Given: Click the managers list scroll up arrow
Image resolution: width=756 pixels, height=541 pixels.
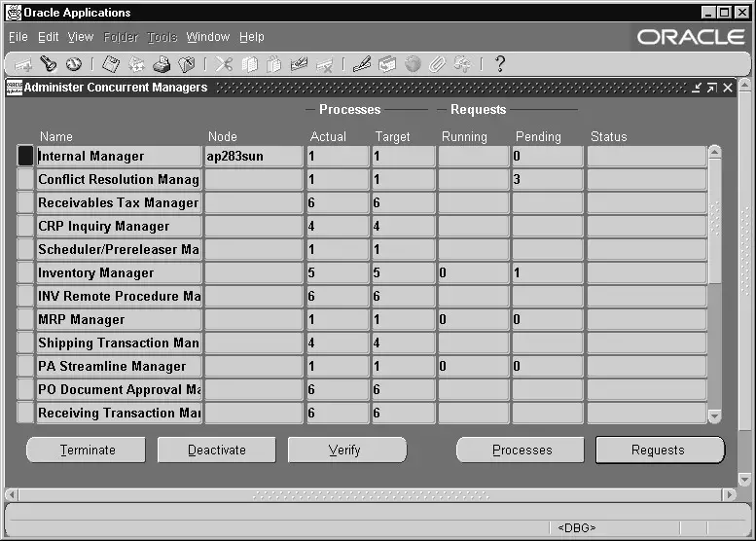Looking at the screenshot, I should pos(715,153).
